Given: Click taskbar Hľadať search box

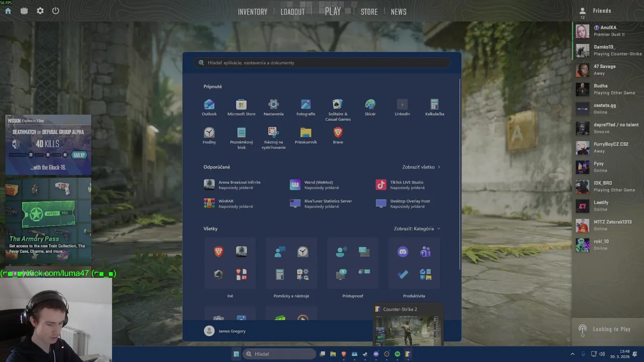Looking at the screenshot, I should [279, 354].
